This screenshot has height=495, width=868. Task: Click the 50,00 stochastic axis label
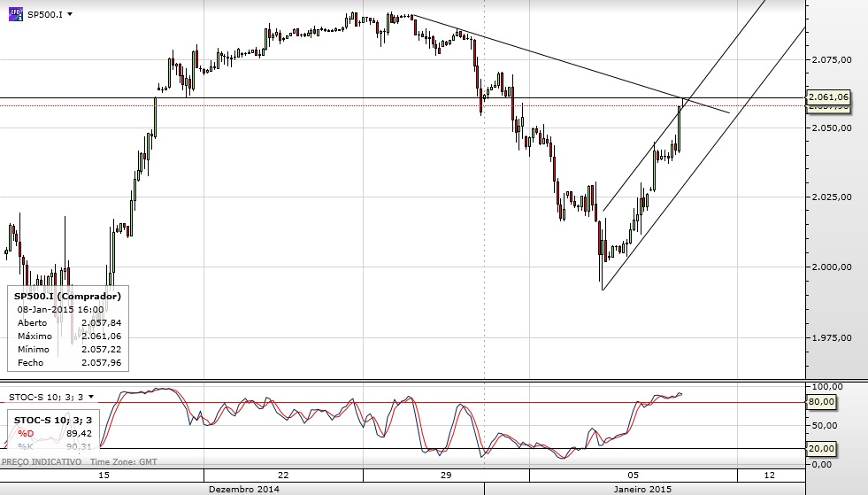point(825,426)
